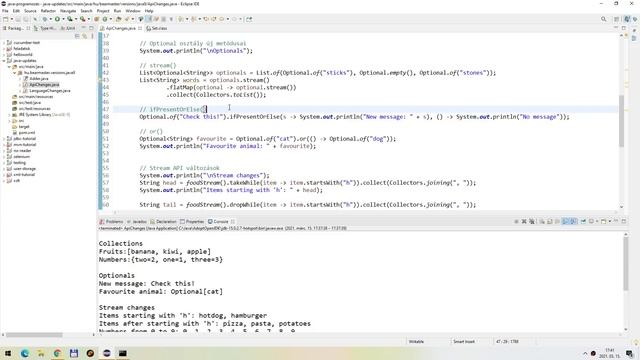Expand the JRE System Library node
640x360 pixels.
[9, 115]
